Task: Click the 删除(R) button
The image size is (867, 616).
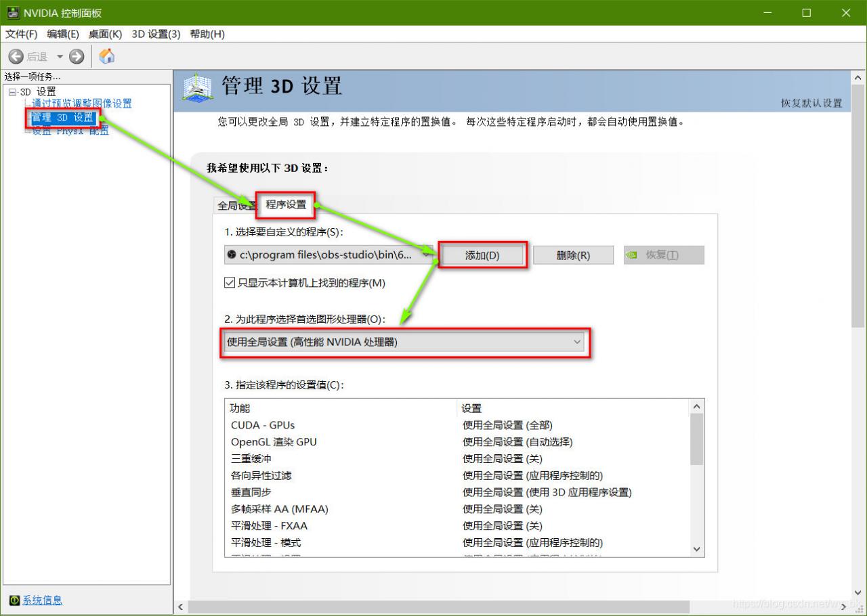Action: (x=573, y=255)
